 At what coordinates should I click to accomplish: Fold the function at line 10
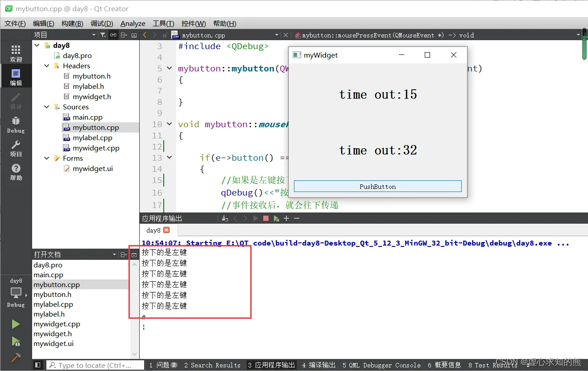coord(169,124)
